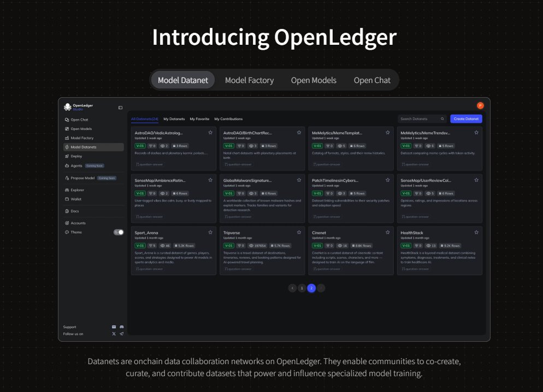Toggle the Theme switch
The width and height of the screenshot is (543, 392).
(119, 232)
